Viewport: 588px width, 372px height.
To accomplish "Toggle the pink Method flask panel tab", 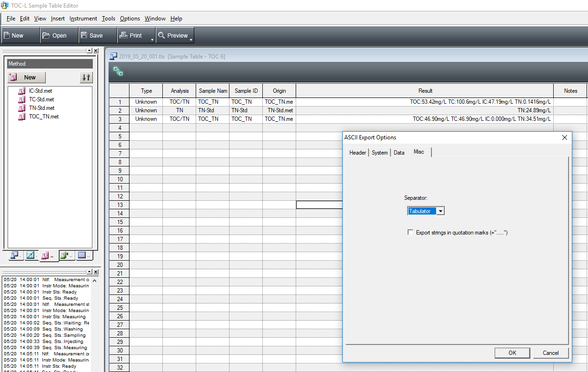I will pyautogui.click(x=46, y=255).
